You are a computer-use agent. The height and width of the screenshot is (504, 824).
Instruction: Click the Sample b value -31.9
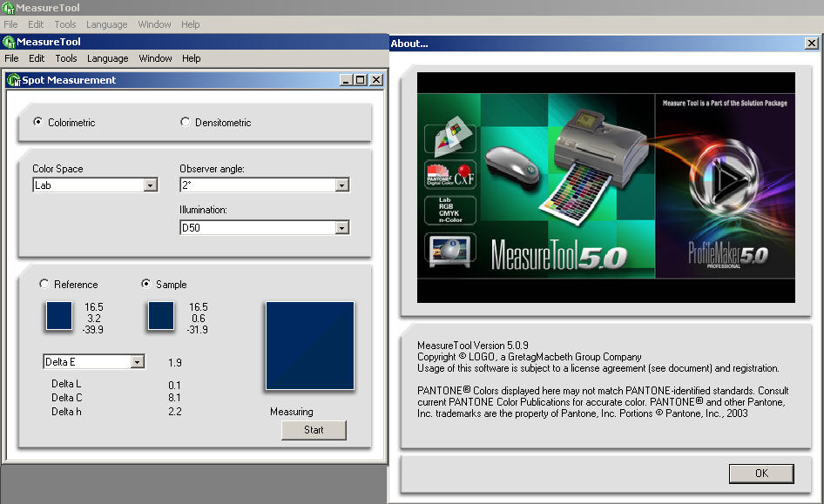point(197,330)
